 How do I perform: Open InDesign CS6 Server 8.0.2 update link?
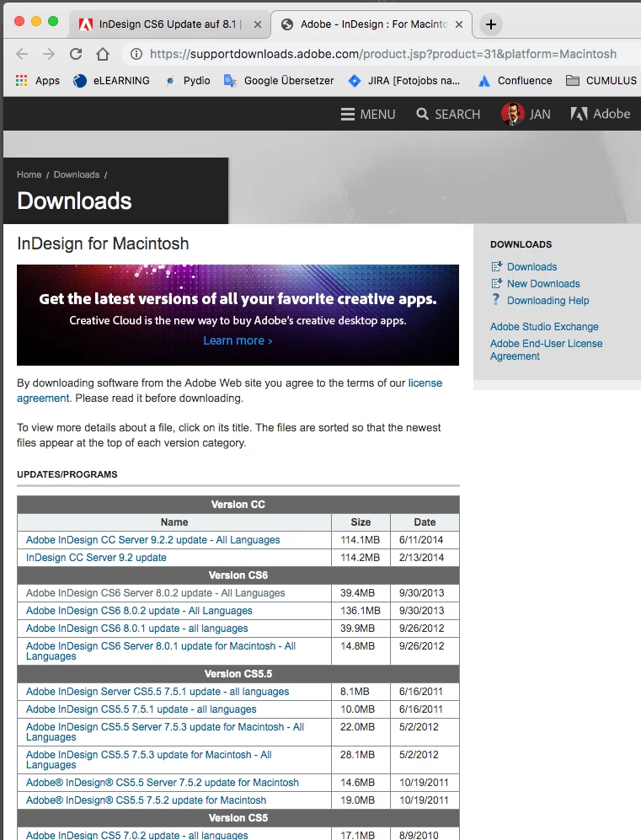tap(155, 593)
